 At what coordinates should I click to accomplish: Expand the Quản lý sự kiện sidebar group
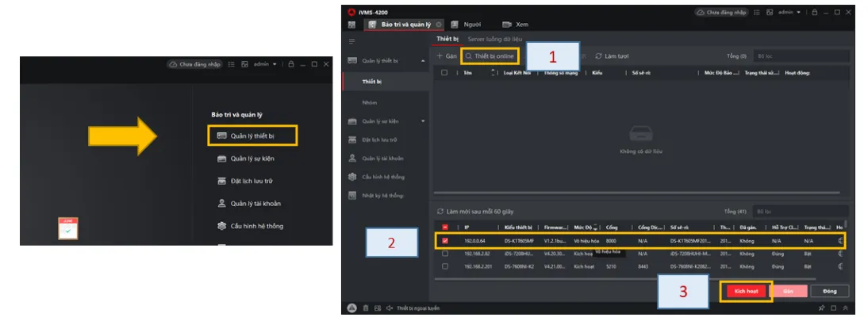tap(423, 121)
